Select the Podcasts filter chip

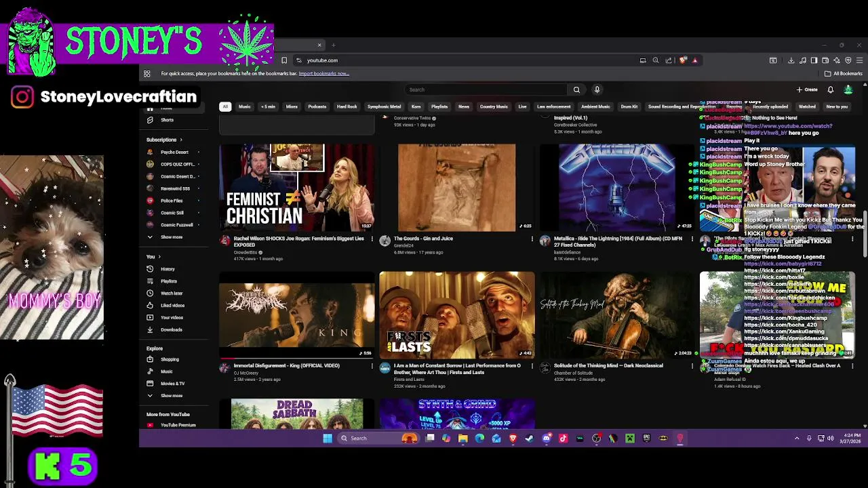[x=317, y=106]
